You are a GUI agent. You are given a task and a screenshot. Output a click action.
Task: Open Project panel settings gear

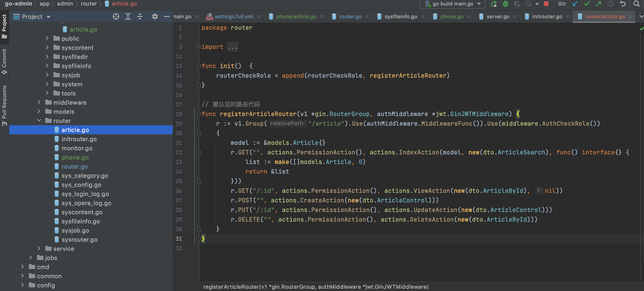coord(155,17)
